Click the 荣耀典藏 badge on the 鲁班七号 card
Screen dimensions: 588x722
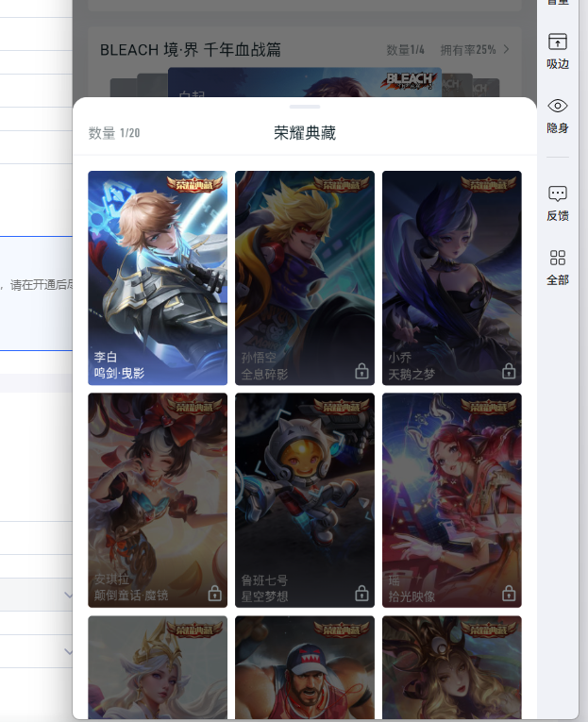pos(342,406)
